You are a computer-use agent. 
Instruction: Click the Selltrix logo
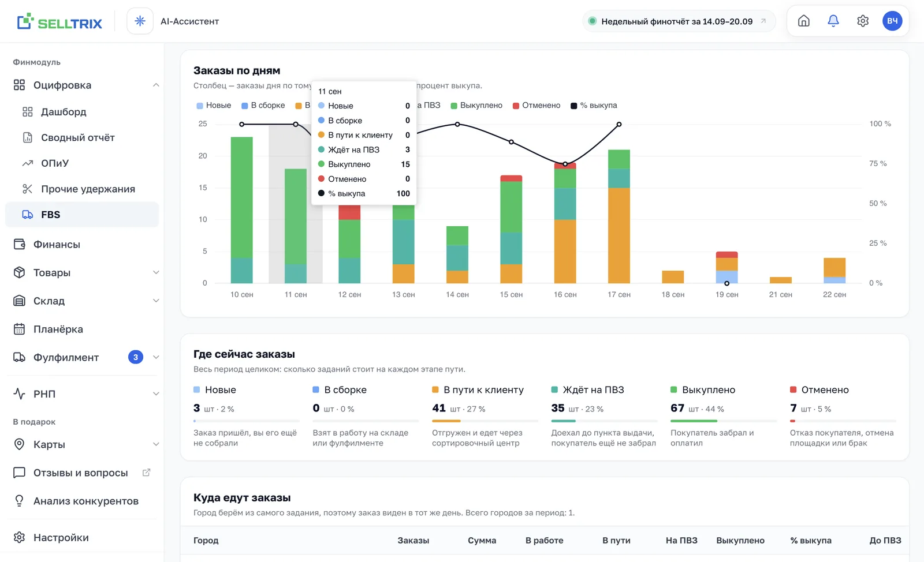tap(59, 22)
